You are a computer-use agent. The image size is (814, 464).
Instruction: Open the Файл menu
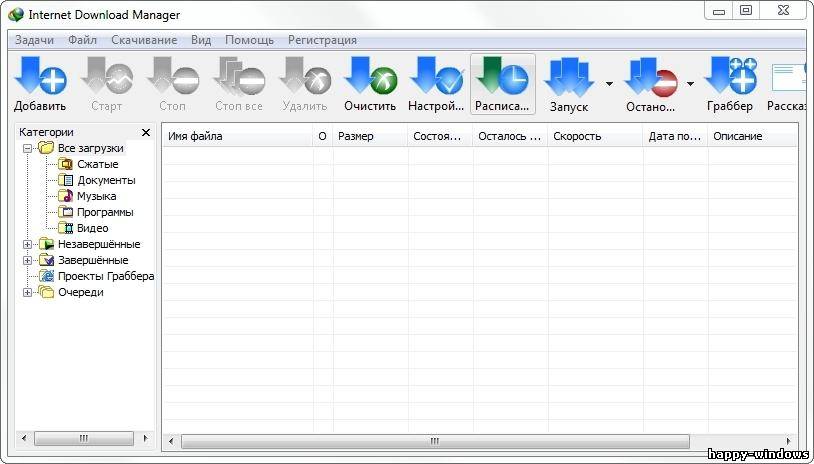click(x=83, y=40)
